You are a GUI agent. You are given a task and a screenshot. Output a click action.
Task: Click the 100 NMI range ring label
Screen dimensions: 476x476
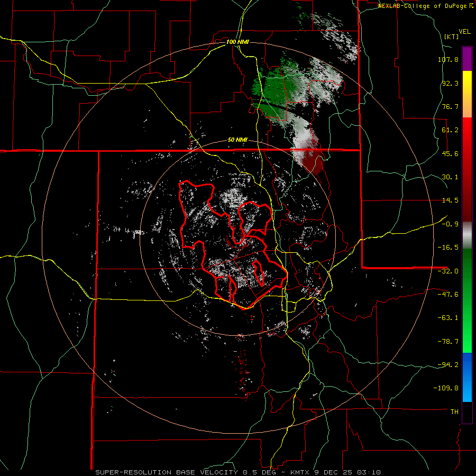[x=237, y=42]
